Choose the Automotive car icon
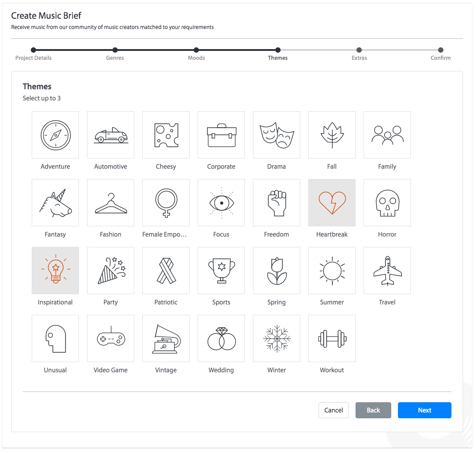The image size is (476, 454). coord(111,135)
